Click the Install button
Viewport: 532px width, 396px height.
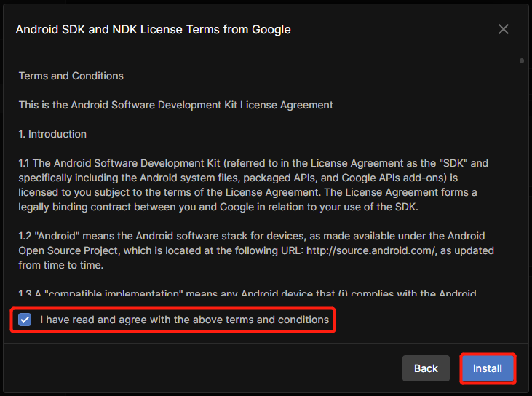point(488,368)
